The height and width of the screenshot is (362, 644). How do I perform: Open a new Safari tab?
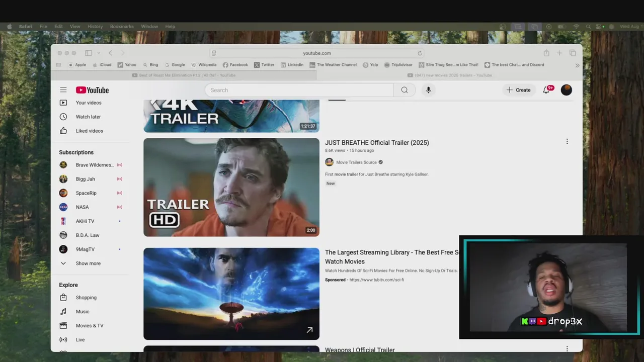559,53
